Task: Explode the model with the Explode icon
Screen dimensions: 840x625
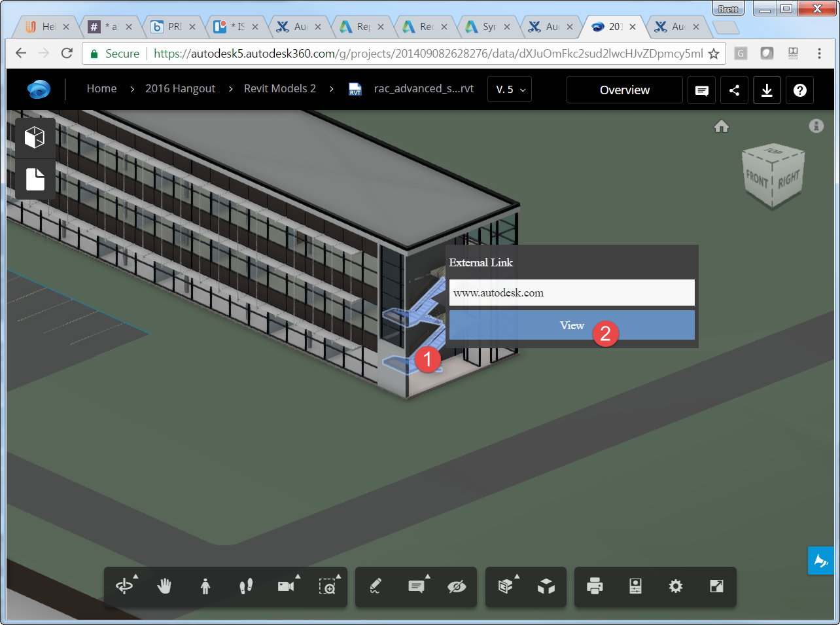Action: pos(545,586)
